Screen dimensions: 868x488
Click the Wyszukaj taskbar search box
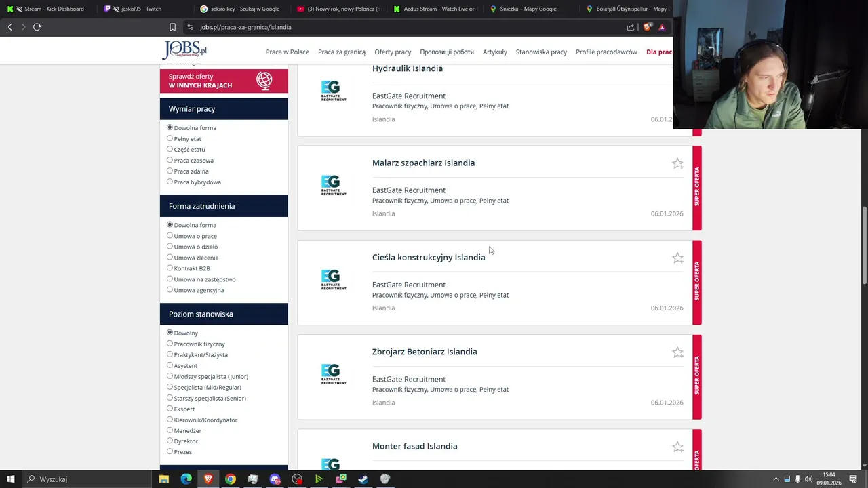[88, 479]
